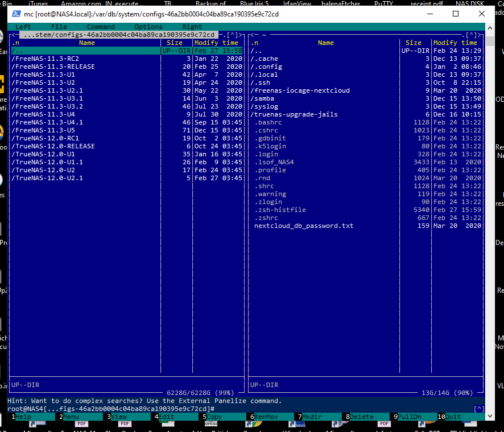Select /.cache in right panel

pyautogui.click(x=366, y=59)
